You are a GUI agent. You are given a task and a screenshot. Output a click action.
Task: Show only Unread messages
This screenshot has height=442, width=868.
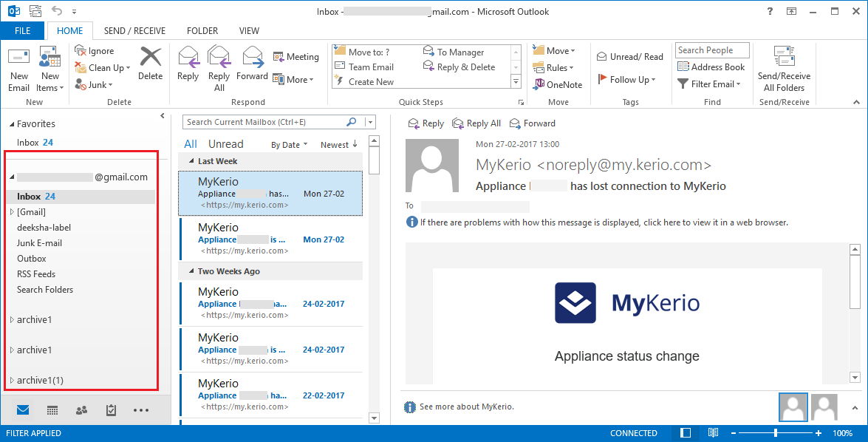point(225,144)
